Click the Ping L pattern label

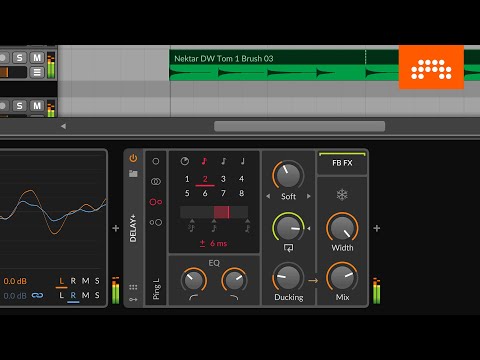156,289
